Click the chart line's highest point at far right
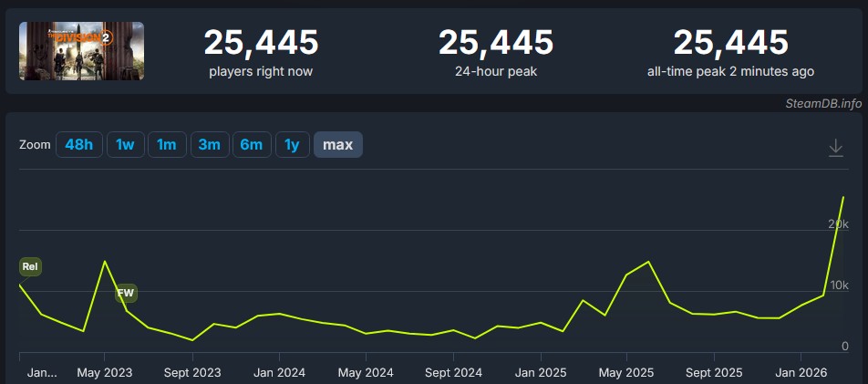Image resolution: width=868 pixels, height=384 pixels. pos(842,197)
